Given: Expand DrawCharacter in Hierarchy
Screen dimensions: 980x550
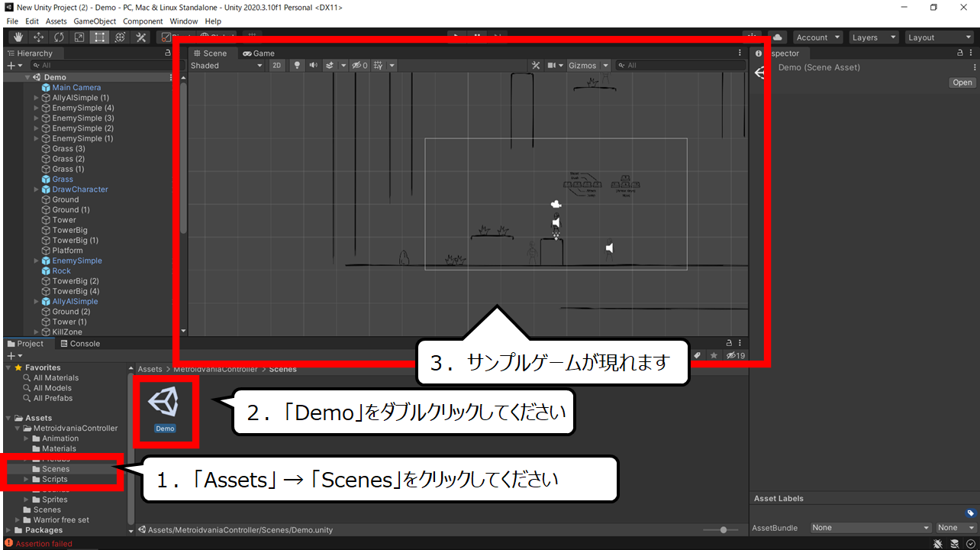Looking at the screenshot, I should click(36, 189).
